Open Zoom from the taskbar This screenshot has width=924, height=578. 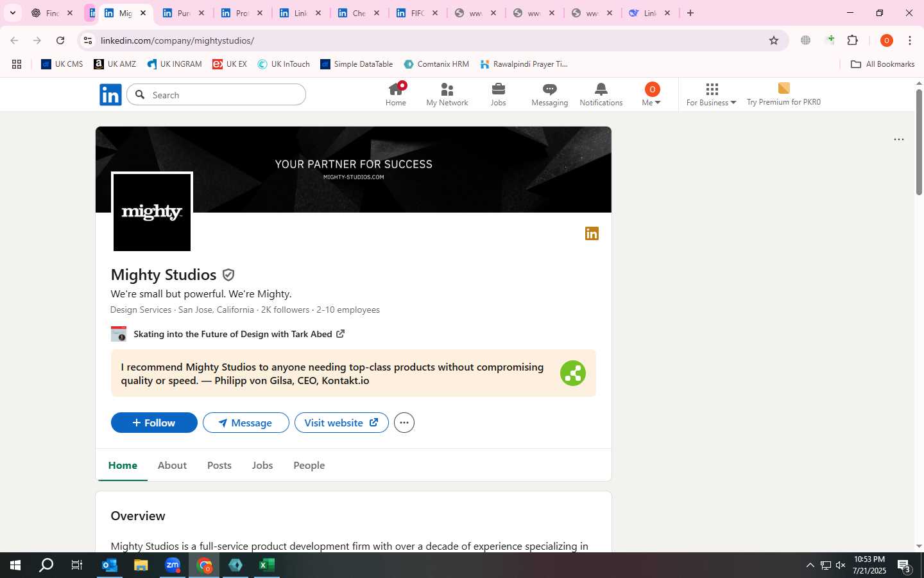point(172,565)
